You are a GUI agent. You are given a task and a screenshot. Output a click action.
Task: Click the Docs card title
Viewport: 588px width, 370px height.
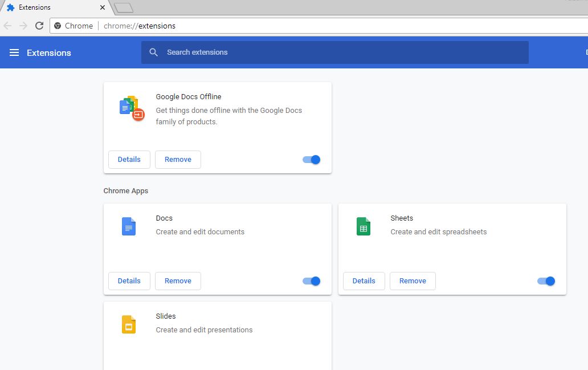click(164, 218)
